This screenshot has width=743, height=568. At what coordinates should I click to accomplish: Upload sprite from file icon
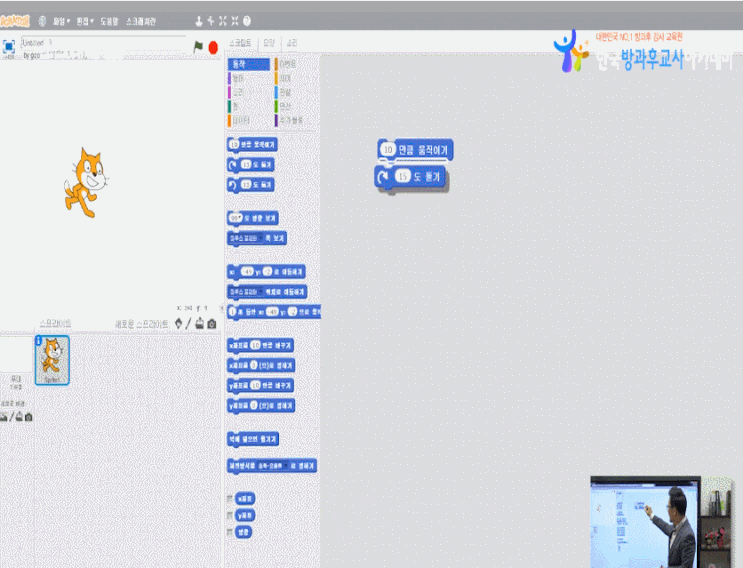pos(200,324)
